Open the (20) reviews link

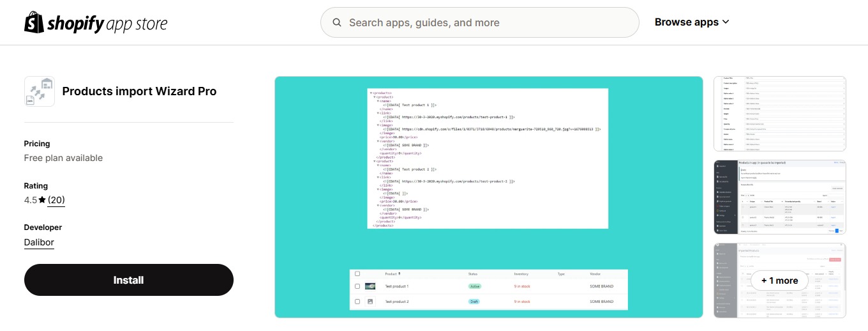pyautogui.click(x=56, y=200)
